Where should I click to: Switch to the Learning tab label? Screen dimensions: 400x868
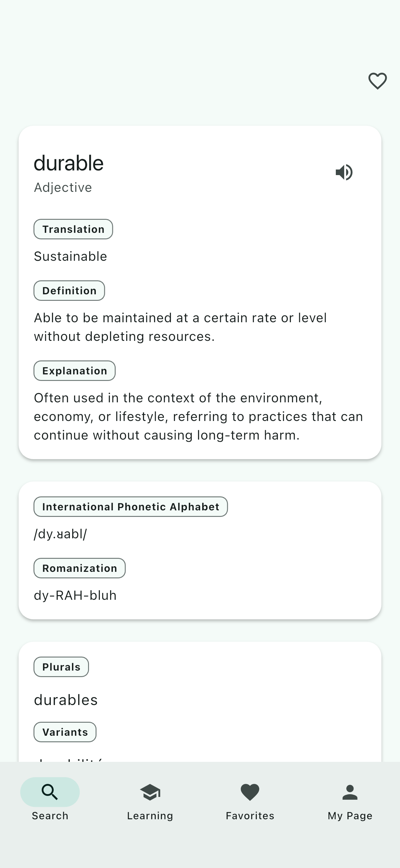pyautogui.click(x=150, y=816)
